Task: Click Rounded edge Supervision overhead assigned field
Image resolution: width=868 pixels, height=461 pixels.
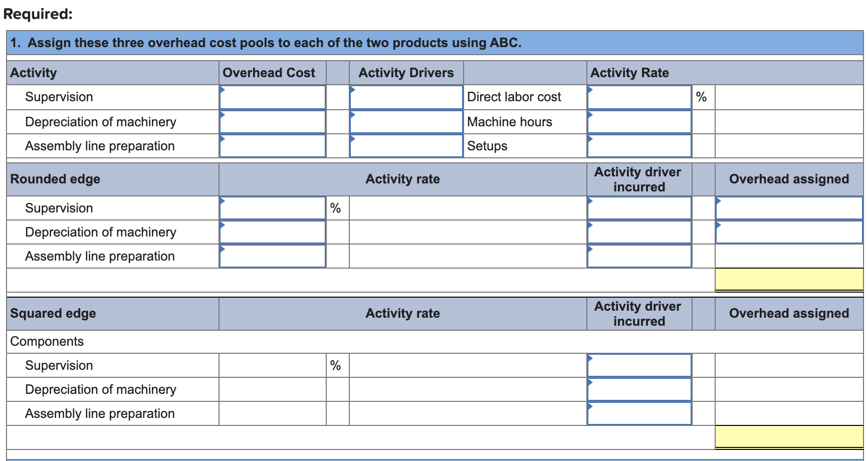Action: coord(789,208)
